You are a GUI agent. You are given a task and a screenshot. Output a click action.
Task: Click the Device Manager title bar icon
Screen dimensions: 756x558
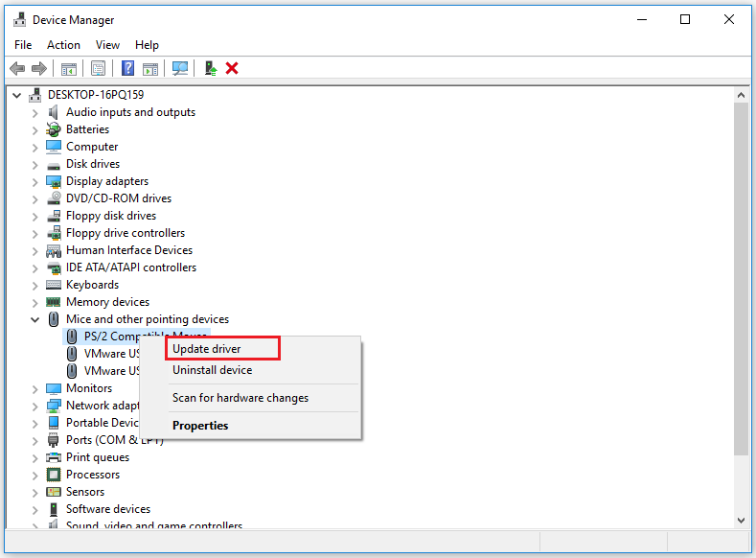pos(20,20)
